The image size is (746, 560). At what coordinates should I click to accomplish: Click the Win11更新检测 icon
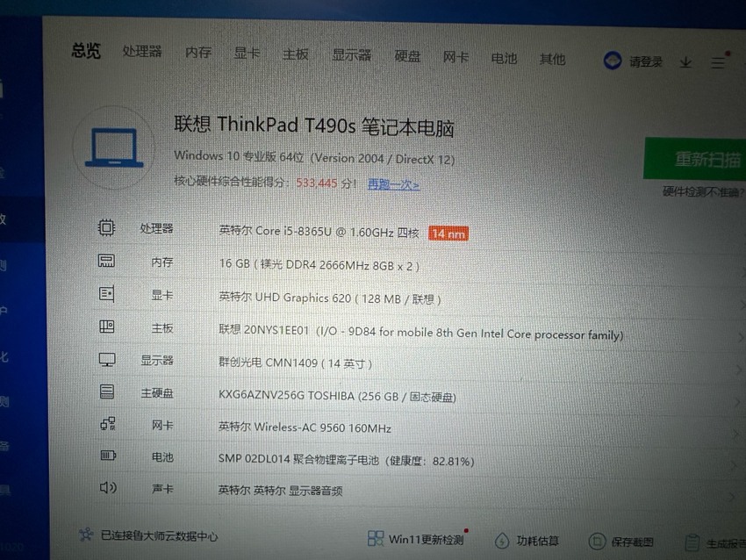[376, 539]
